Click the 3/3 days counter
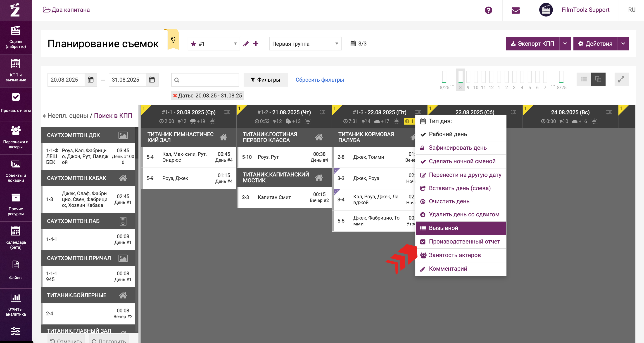 point(359,43)
